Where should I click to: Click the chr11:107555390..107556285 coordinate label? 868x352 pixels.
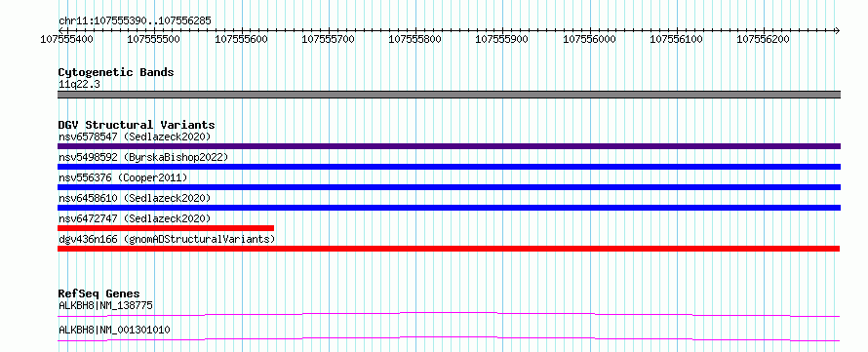(135, 21)
